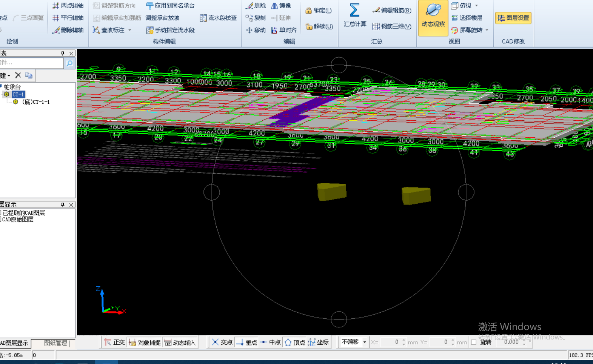This screenshot has width=593, height=364.
Task: Close the component list panel
Action: 71,54
